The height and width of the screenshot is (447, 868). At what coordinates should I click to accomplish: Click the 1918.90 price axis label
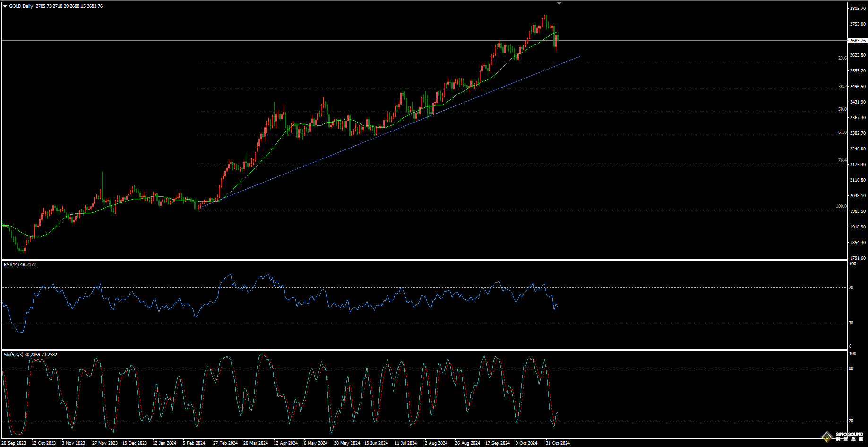pyautogui.click(x=858, y=227)
